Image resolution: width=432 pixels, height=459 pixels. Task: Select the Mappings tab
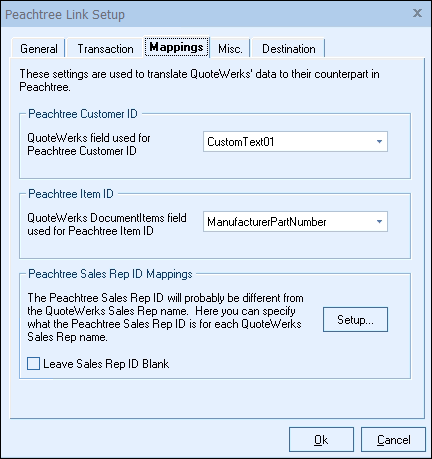177,47
